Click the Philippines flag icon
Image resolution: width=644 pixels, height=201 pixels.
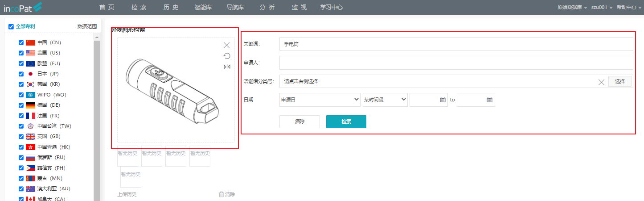(x=30, y=168)
